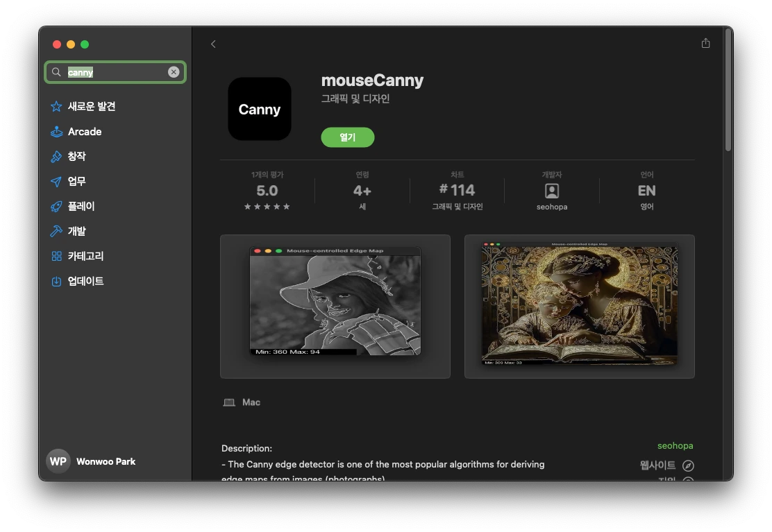Open the 플레이 sidebar section
Image resolution: width=772 pixels, height=532 pixels.
point(81,207)
